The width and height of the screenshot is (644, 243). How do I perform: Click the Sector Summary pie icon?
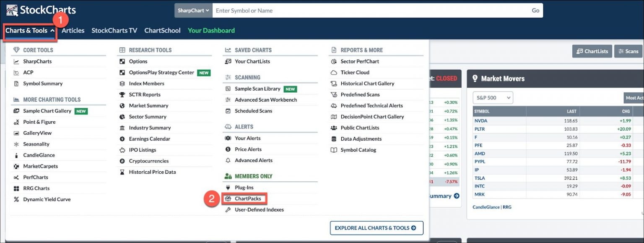(122, 117)
